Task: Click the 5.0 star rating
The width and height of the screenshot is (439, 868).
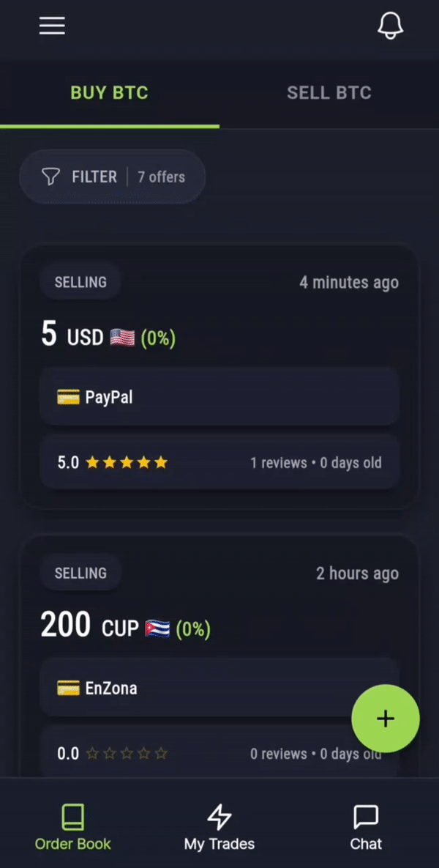Action: click(112, 462)
